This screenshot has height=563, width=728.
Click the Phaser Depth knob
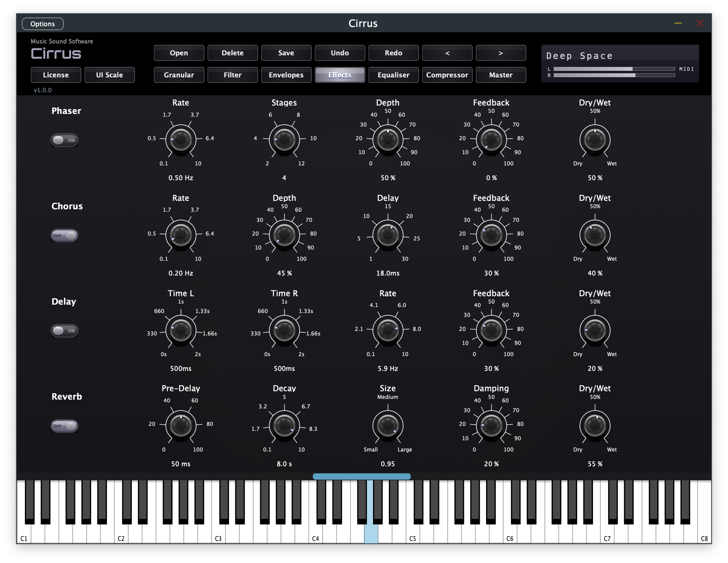click(x=388, y=140)
